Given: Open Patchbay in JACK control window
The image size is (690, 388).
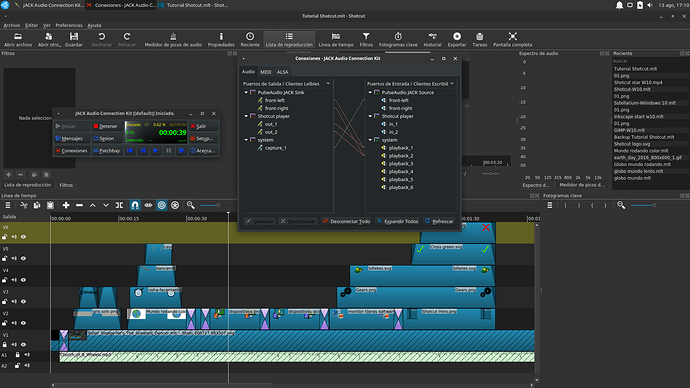Looking at the screenshot, I should [106, 151].
